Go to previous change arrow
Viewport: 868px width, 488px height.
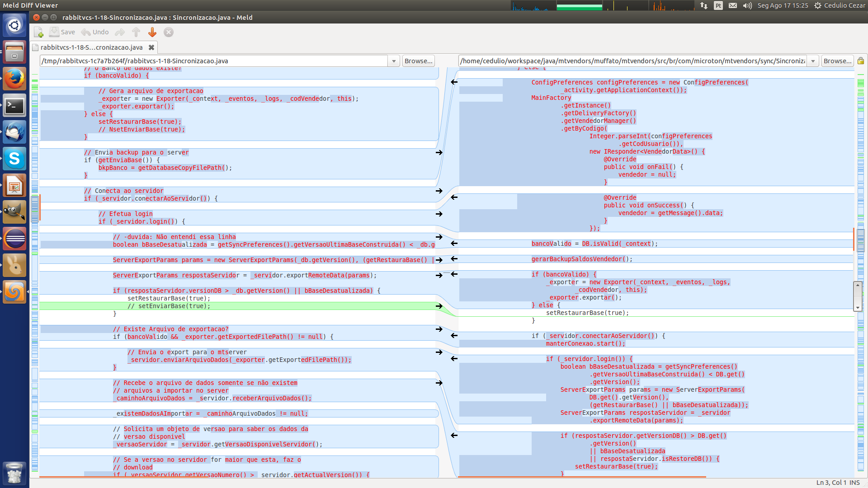(136, 32)
